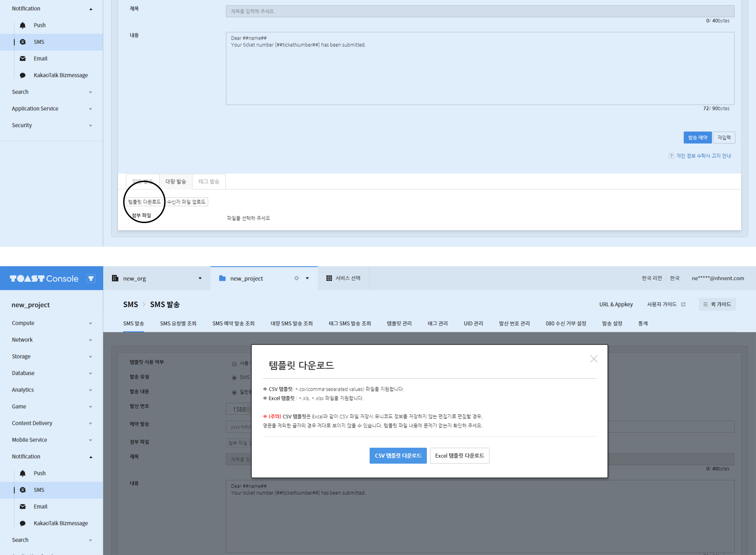Open the 개인 정보 수탁사 고지 안내 link
Image resolution: width=756 pixels, height=555 pixels.
point(703,156)
